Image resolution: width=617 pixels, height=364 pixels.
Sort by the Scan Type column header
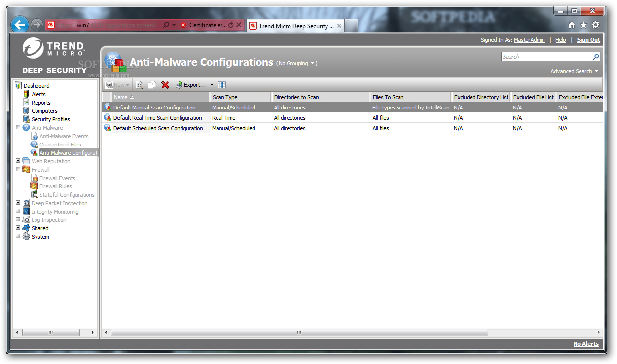tap(240, 97)
